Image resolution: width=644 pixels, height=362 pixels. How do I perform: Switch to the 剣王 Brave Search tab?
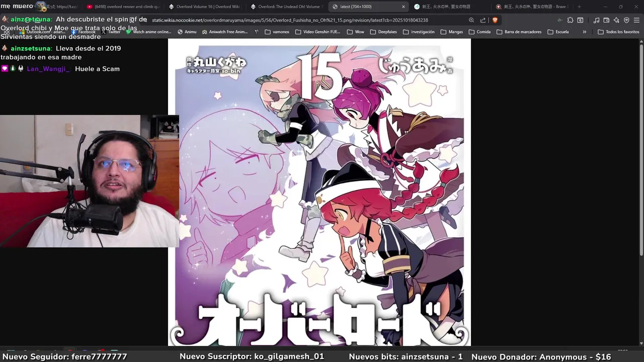pyautogui.click(x=532, y=7)
